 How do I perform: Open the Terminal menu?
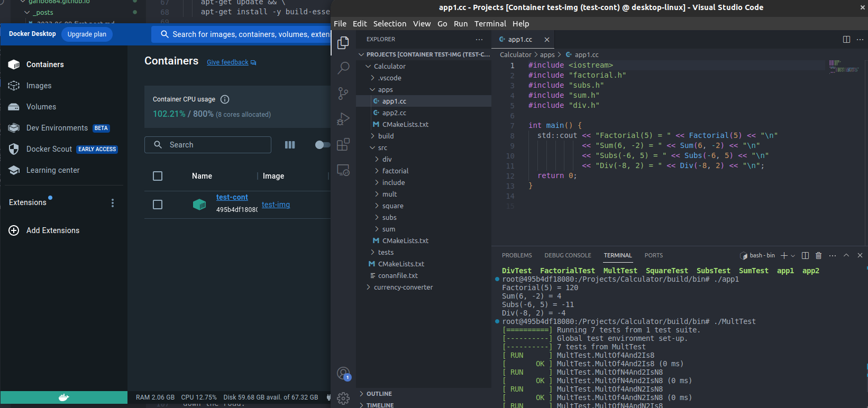490,24
